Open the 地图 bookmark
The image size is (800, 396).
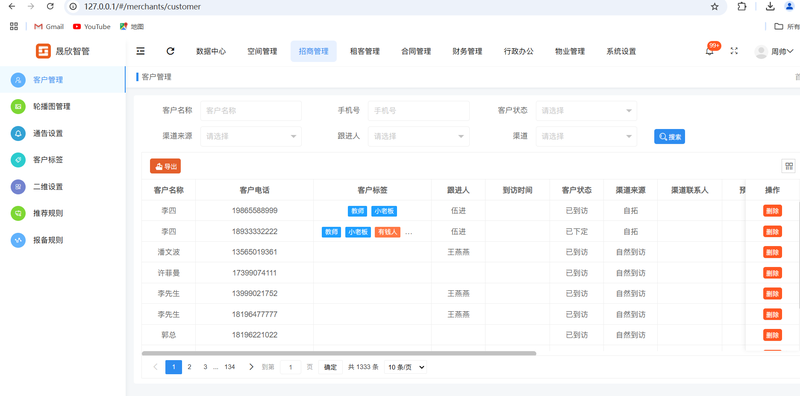(132, 27)
